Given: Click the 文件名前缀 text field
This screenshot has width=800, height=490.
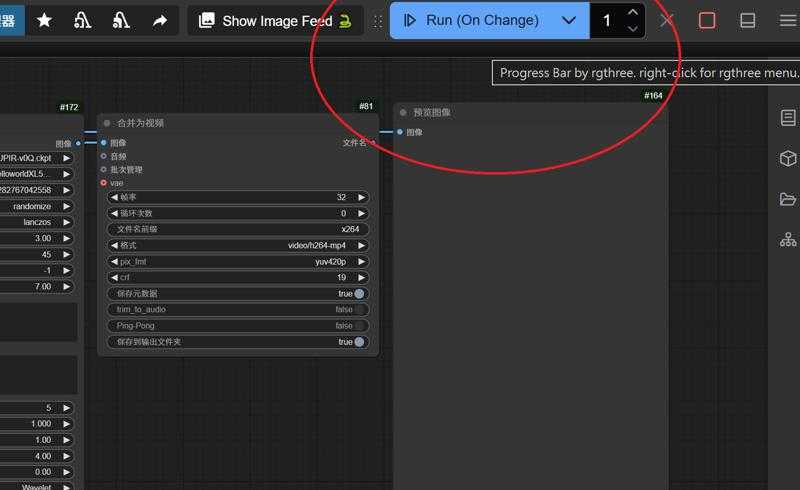Looking at the screenshot, I should (237, 230).
